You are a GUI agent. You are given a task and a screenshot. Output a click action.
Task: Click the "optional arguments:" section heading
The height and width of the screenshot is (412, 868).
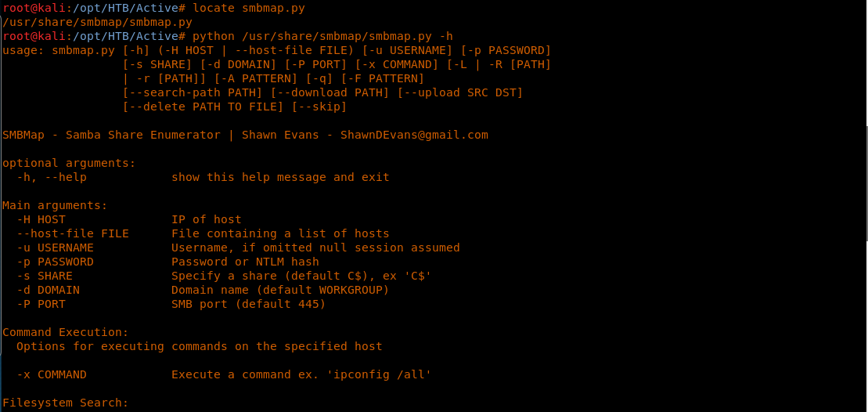[x=69, y=163]
